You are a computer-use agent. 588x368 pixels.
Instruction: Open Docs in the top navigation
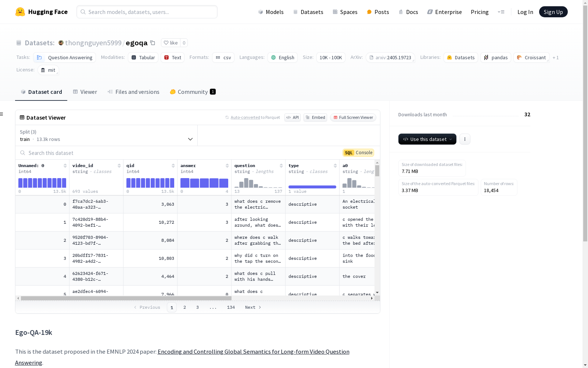coord(408,12)
